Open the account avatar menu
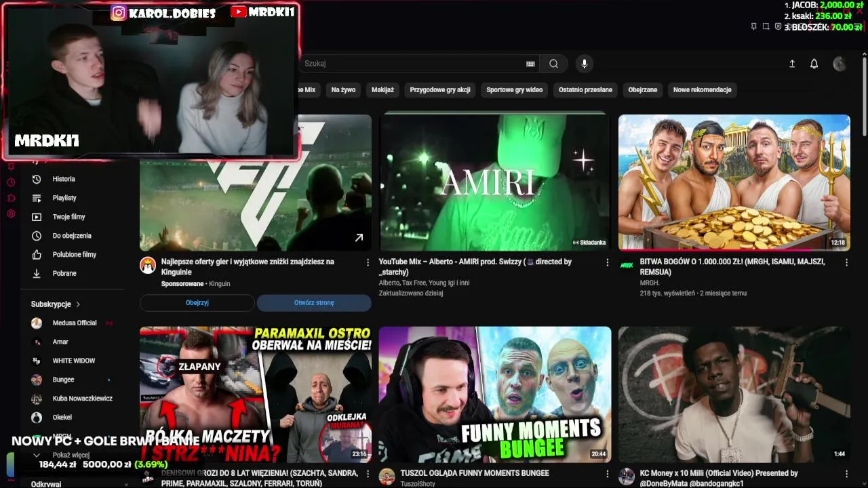Screen dimensions: 868x488 pyautogui.click(x=840, y=64)
